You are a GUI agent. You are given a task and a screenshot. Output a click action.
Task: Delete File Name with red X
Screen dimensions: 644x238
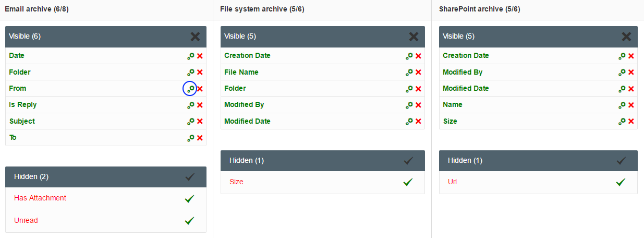pyautogui.click(x=418, y=72)
